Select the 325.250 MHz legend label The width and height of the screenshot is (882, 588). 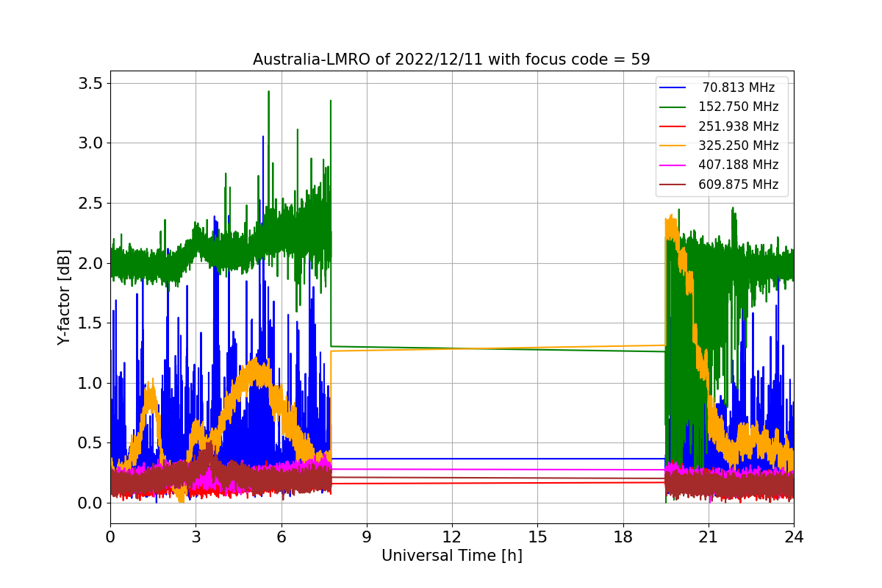739,146
